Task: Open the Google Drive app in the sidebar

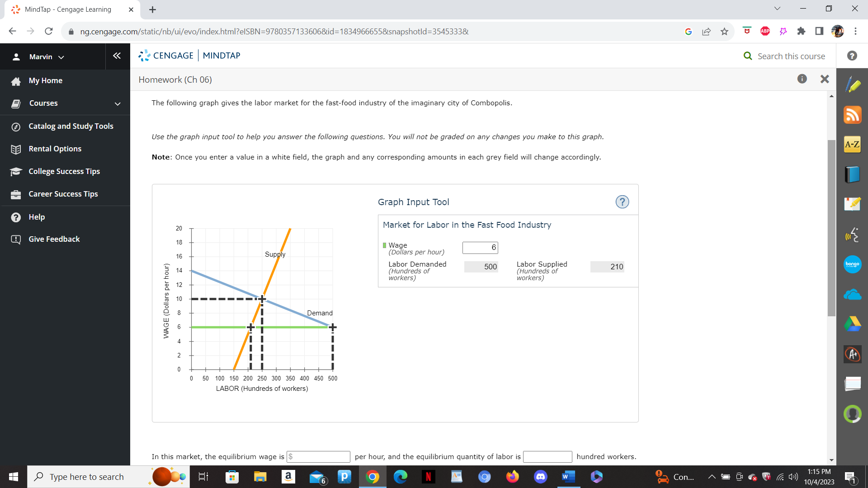Action: pyautogui.click(x=853, y=324)
